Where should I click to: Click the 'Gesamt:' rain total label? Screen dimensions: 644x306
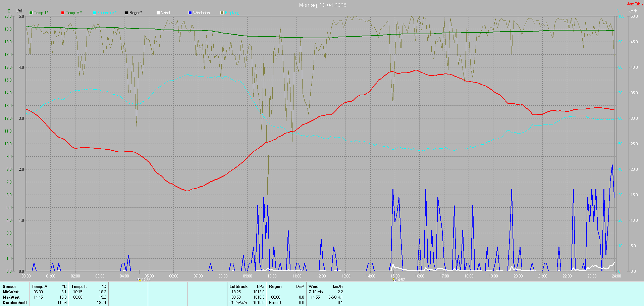tap(275, 303)
